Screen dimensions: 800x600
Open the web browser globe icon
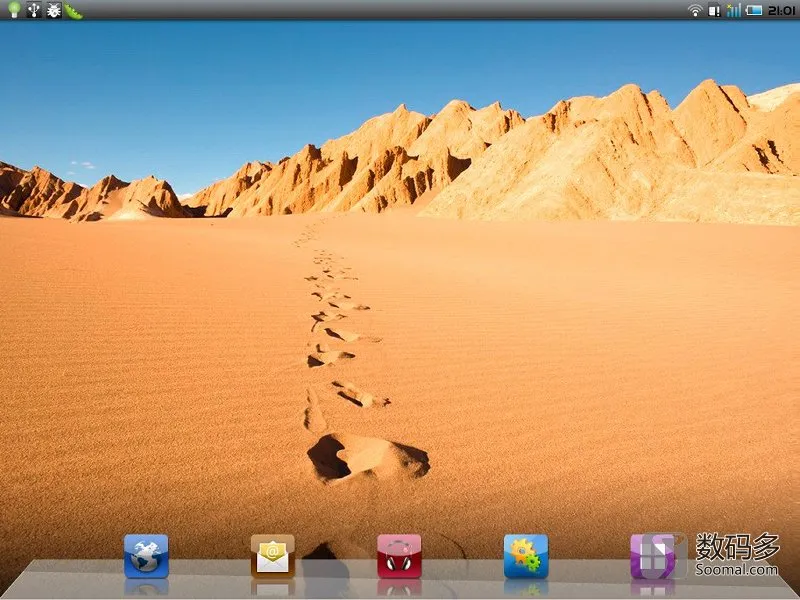[x=146, y=556]
